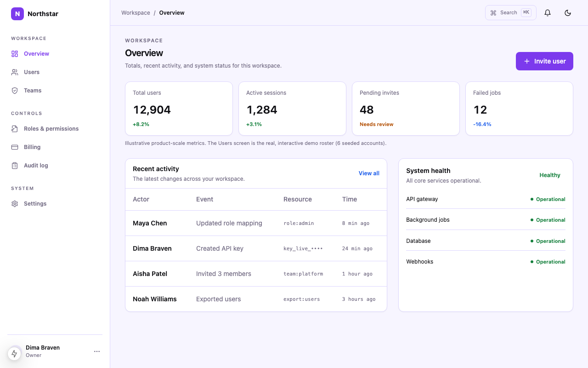
Task: Click Dima Braven's lightning avatar
Action: pos(15,353)
